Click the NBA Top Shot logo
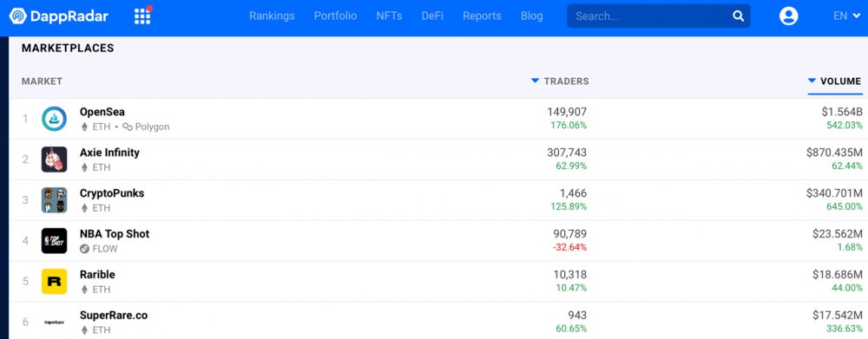Screen dimensions: 868x339 coord(54,240)
